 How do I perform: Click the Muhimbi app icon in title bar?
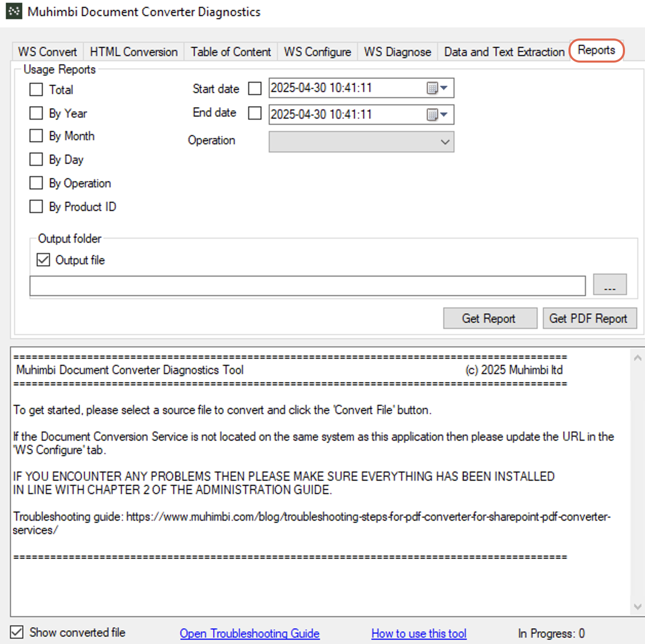(14, 11)
